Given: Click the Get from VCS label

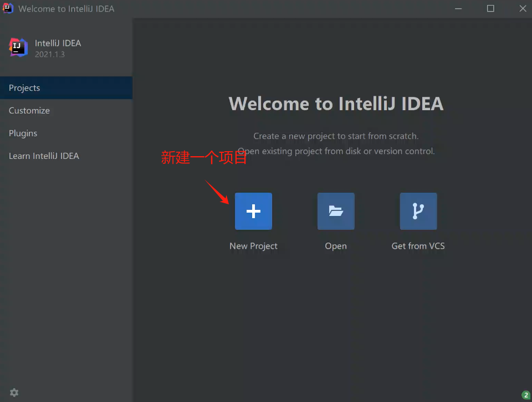Looking at the screenshot, I should point(418,246).
